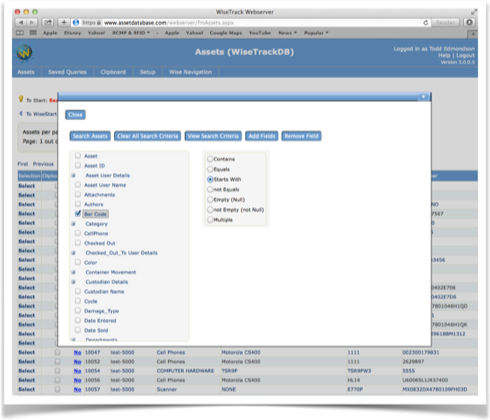Uncheck the Bar Code checkbox
490x420 pixels.
(78, 213)
